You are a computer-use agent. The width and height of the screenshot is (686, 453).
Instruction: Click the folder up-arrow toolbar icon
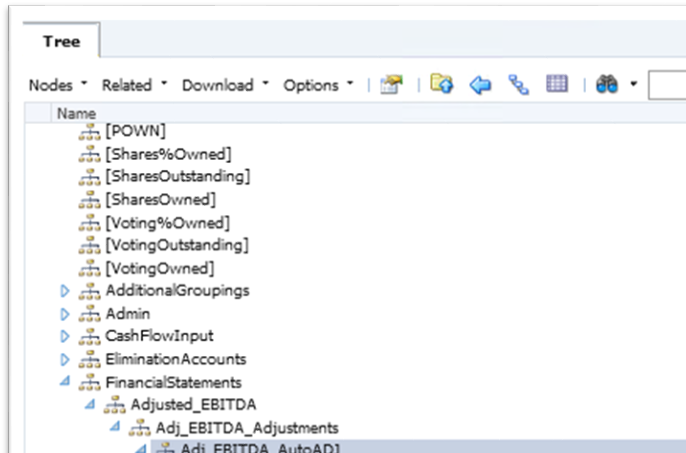point(443,85)
